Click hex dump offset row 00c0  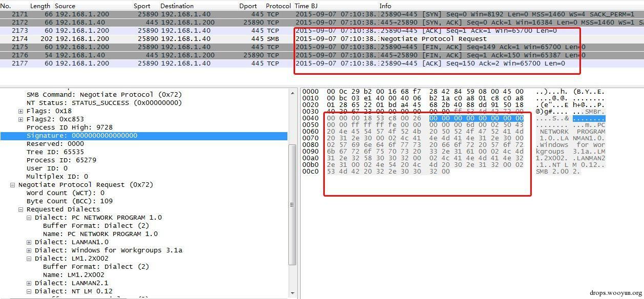pos(310,172)
